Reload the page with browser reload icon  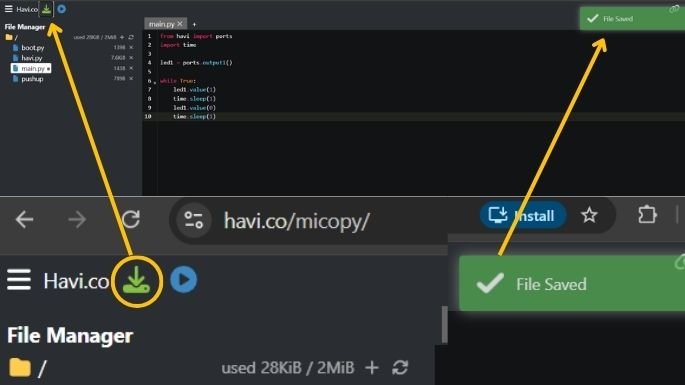click(x=131, y=219)
